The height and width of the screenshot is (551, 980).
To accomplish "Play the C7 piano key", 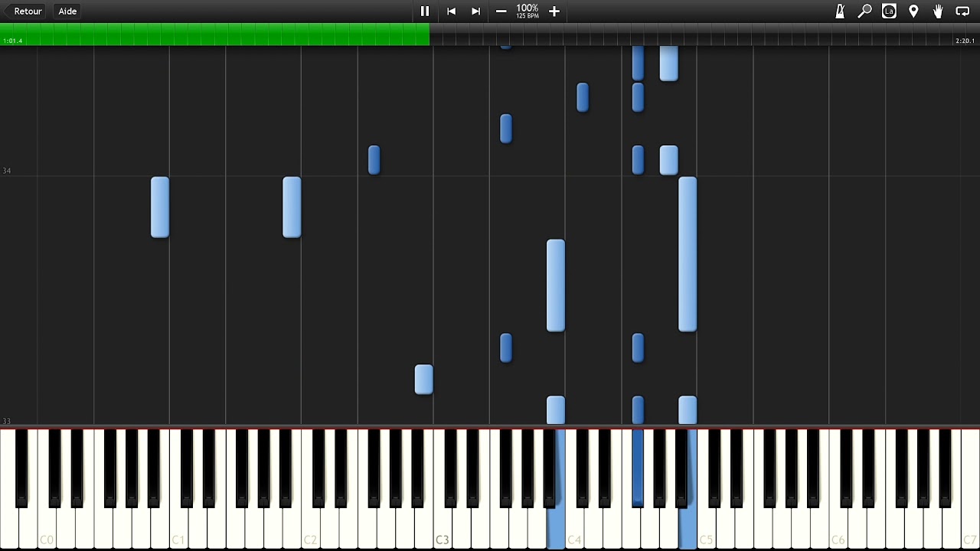I will point(970,528).
